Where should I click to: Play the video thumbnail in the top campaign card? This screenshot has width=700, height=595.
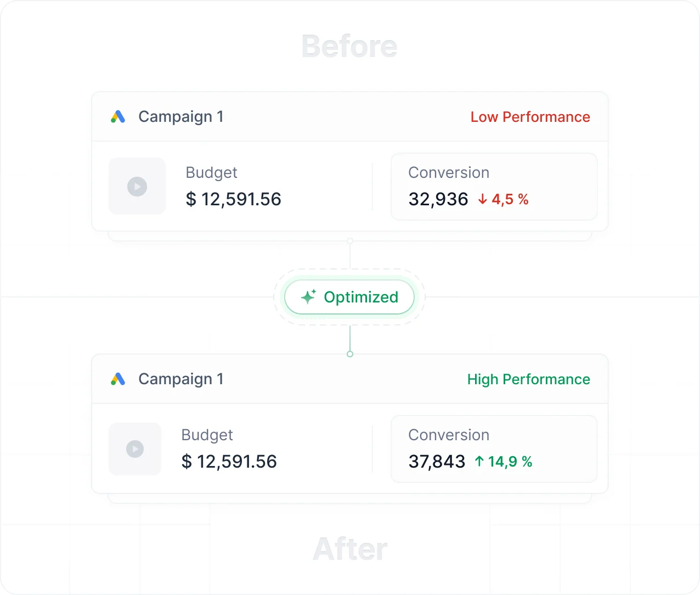[x=137, y=186]
